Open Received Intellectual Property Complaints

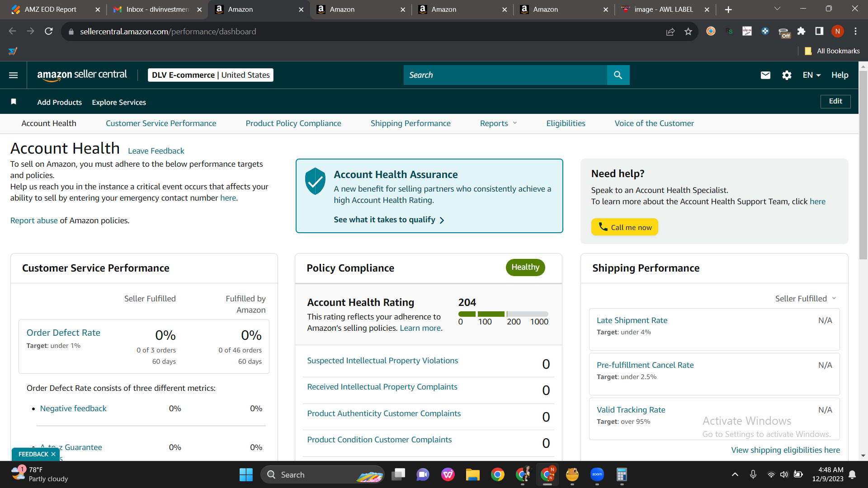(382, 387)
